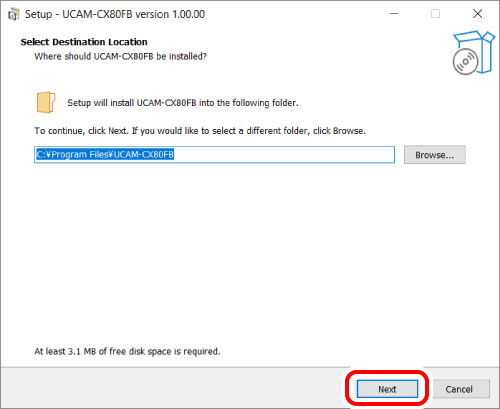
Task: Click the greyed-out maximize button
Action: pos(435,14)
